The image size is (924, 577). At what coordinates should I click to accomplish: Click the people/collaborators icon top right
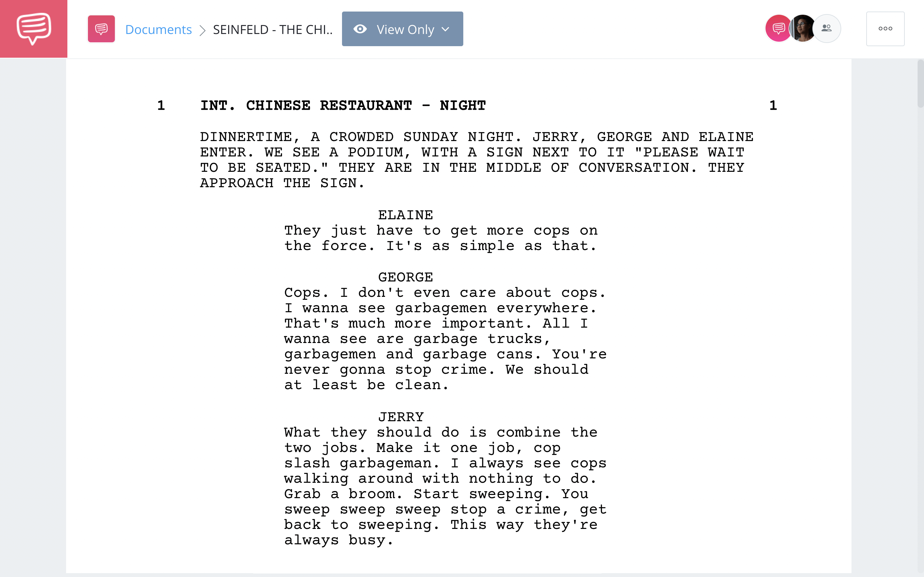826,29
